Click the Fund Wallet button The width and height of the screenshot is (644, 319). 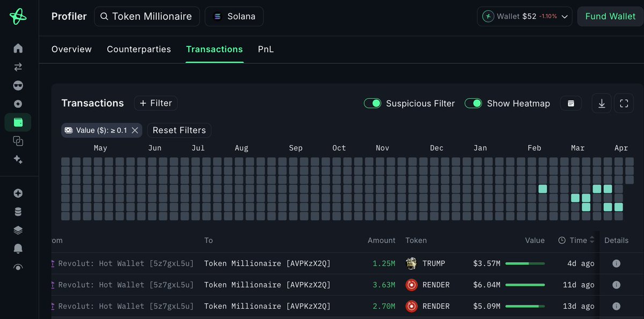[x=610, y=17]
